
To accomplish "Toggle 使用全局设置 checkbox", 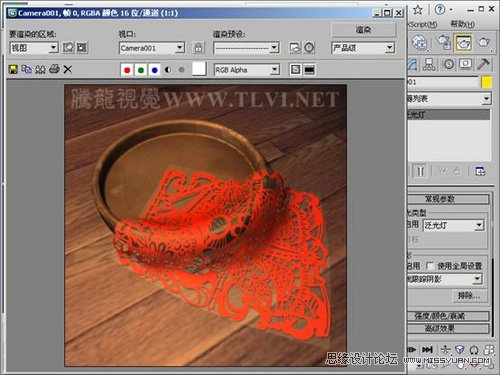I will [430, 266].
